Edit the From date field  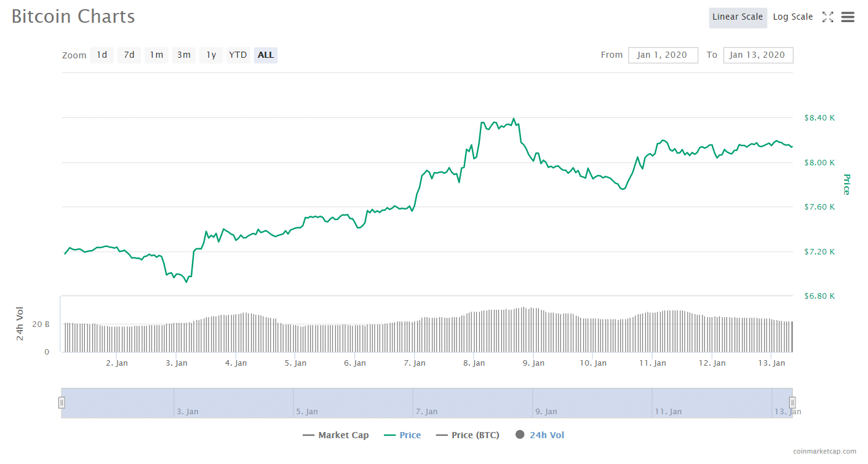point(663,55)
